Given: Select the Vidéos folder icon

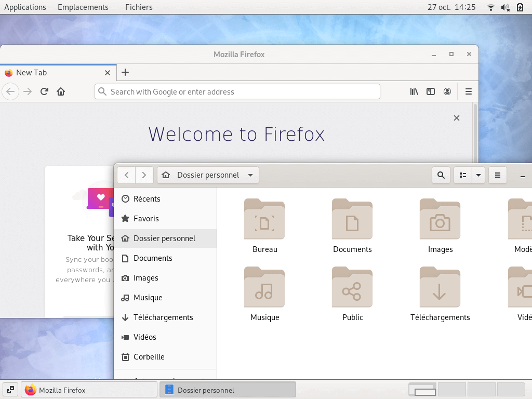Looking at the screenshot, I should [520, 287].
